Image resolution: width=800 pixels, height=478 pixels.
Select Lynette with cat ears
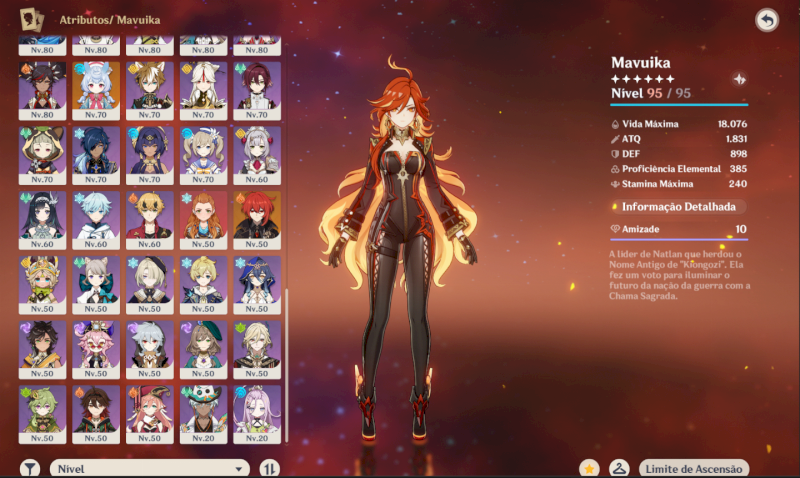tap(96, 285)
